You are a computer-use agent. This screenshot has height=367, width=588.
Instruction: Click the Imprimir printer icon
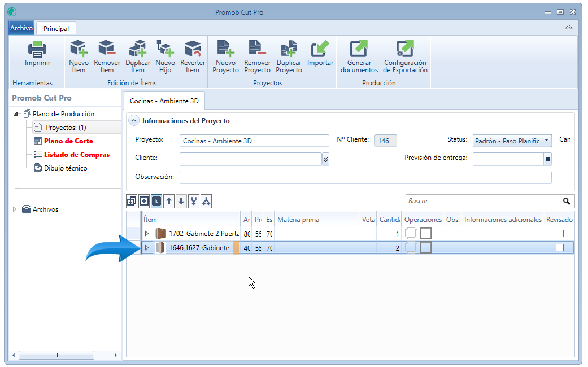coord(37,49)
